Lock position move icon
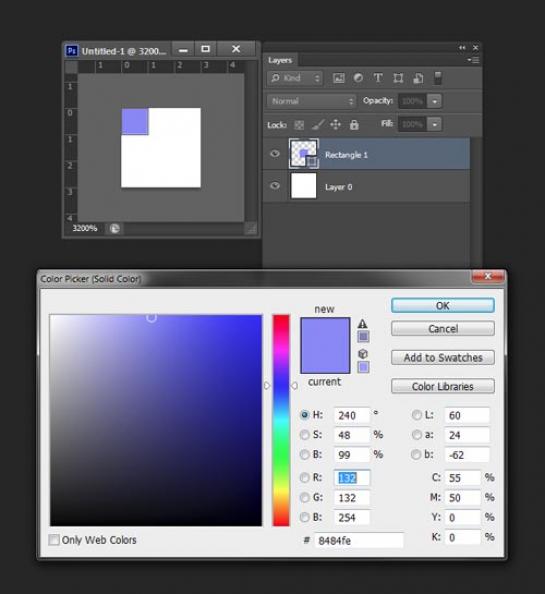 pyautogui.click(x=336, y=124)
